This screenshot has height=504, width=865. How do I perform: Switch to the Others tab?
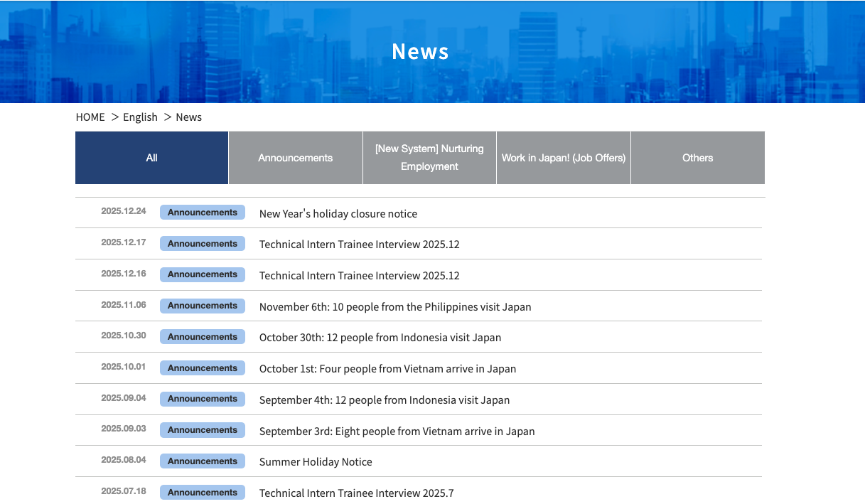pyautogui.click(x=697, y=158)
